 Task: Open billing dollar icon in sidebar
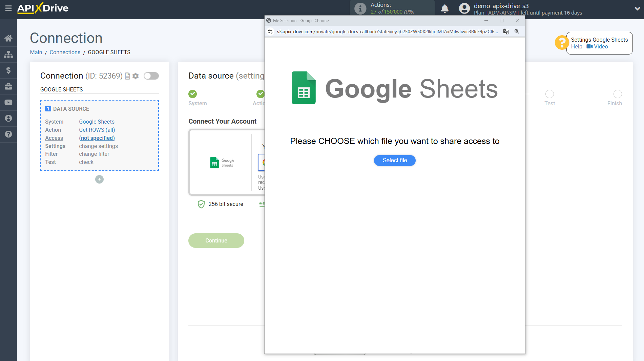click(8, 70)
